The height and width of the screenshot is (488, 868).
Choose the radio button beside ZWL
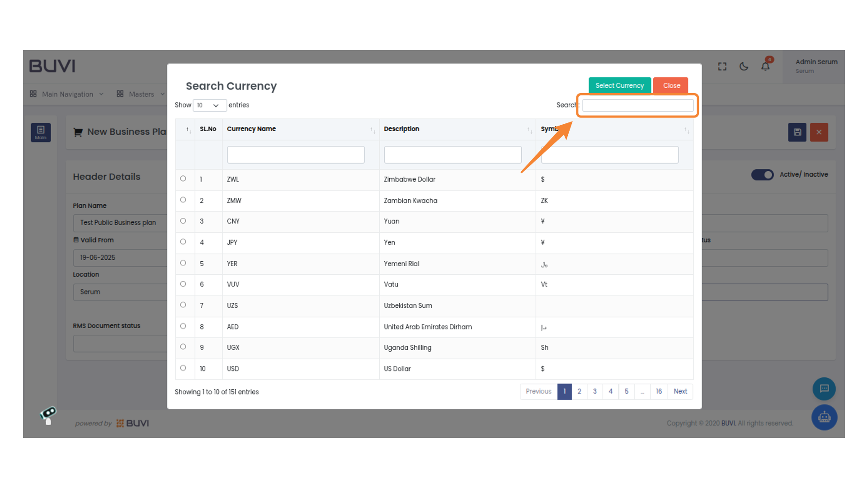point(184,178)
